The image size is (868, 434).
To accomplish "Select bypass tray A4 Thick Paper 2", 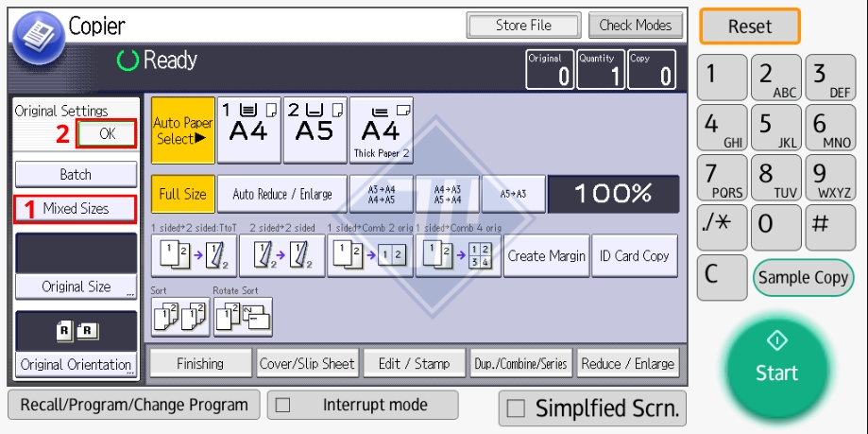I will pos(381,130).
